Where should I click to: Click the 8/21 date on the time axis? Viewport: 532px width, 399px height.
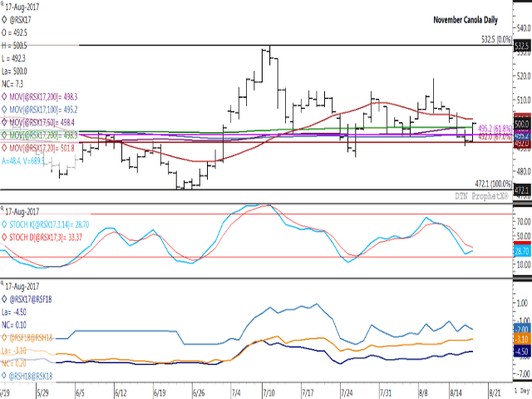click(x=495, y=393)
